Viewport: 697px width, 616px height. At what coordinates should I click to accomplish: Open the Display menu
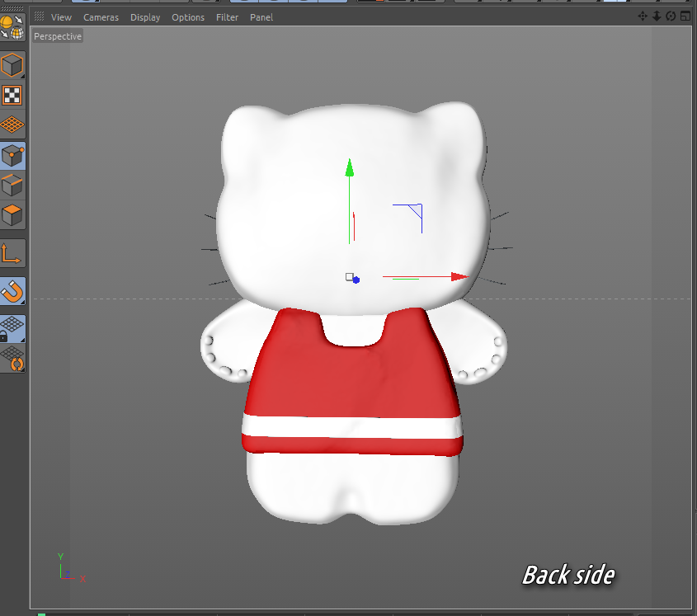click(145, 17)
